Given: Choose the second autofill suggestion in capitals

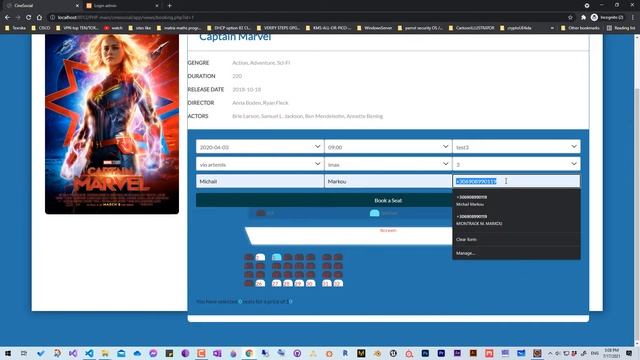Looking at the screenshot, I should point(516,220).
